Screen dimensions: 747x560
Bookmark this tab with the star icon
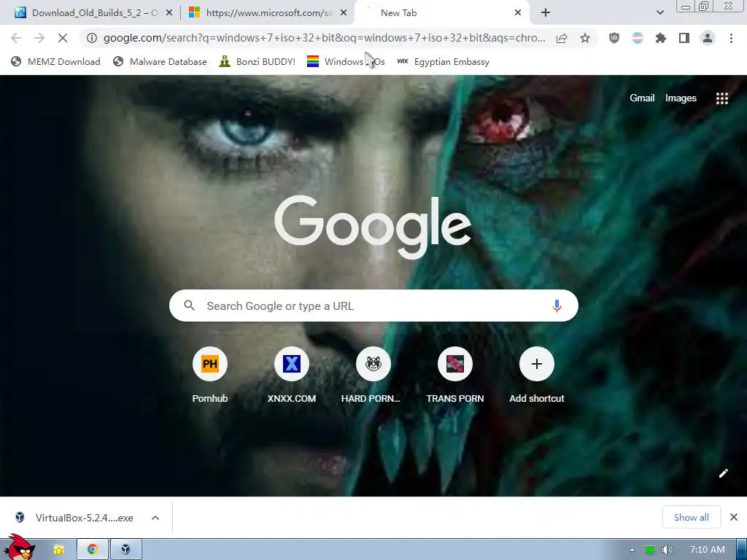pos(585,38)
